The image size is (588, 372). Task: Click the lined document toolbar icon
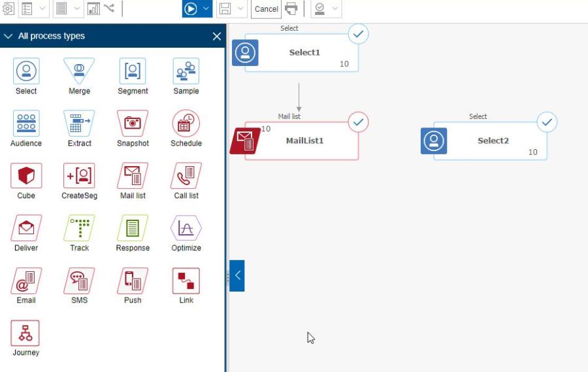[61, 8]
